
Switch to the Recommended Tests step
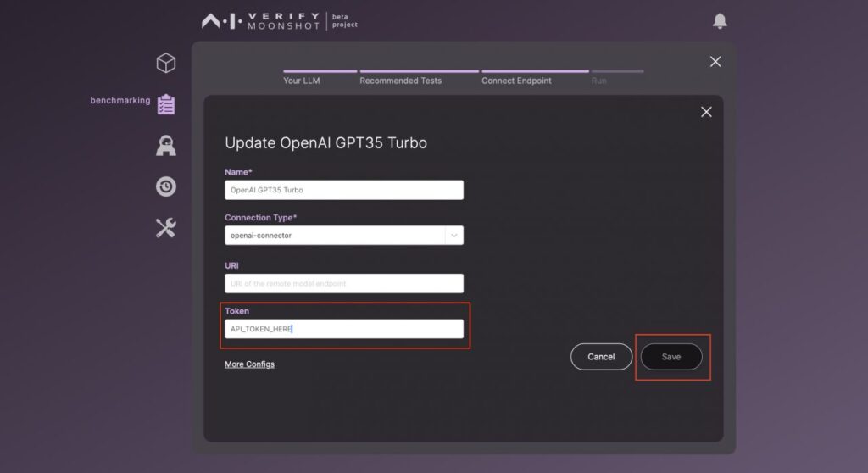(x=401, y=81)
